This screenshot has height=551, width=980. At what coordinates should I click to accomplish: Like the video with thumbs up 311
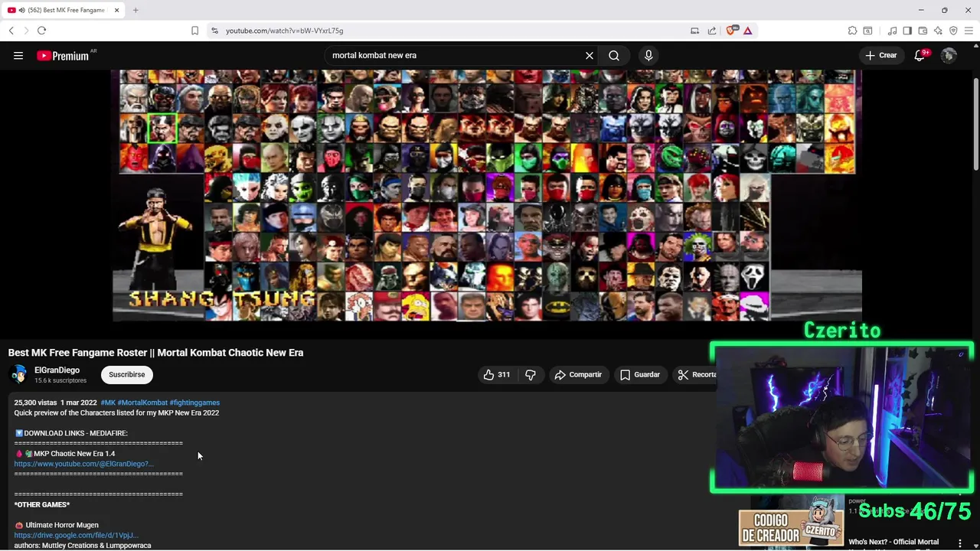pos(496,374)
